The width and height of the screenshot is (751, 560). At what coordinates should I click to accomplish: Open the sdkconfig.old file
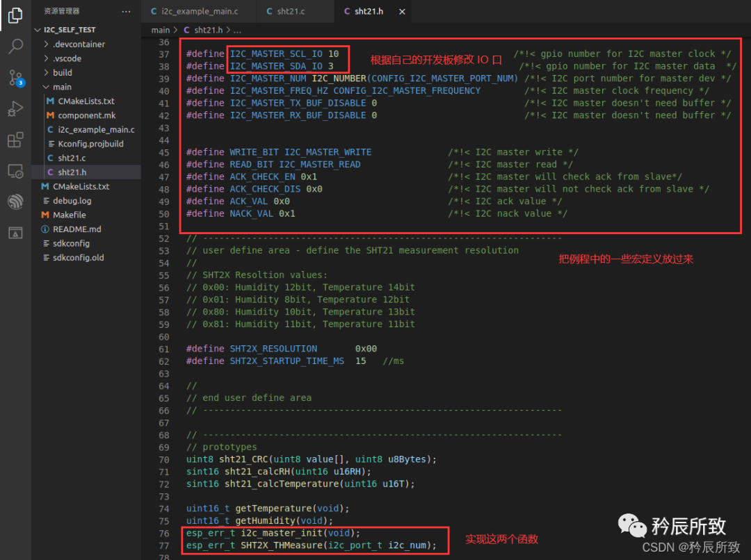pyautogui.click(x=78, y=258)
